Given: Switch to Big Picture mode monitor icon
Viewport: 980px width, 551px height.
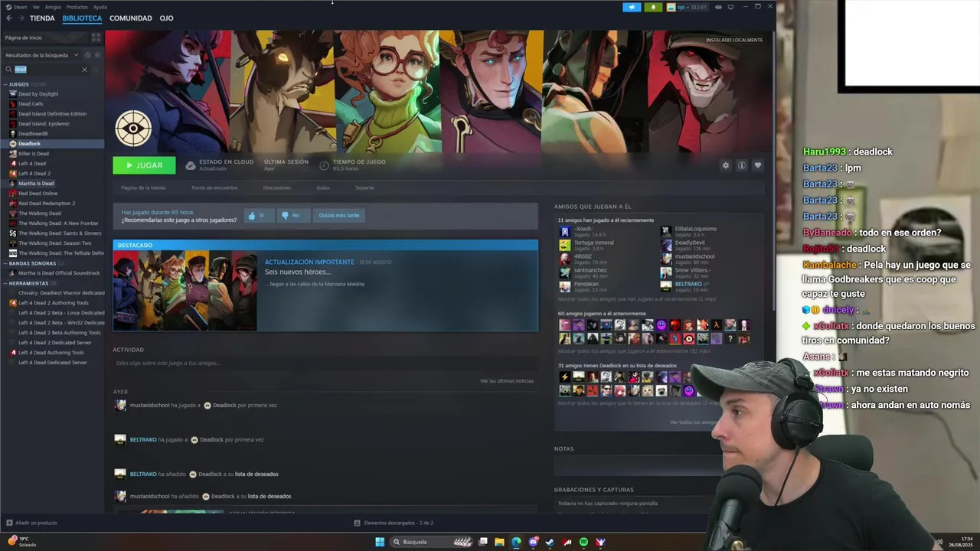Looking at the screenshot, I should pyautogui.click(x=730, y=7).
